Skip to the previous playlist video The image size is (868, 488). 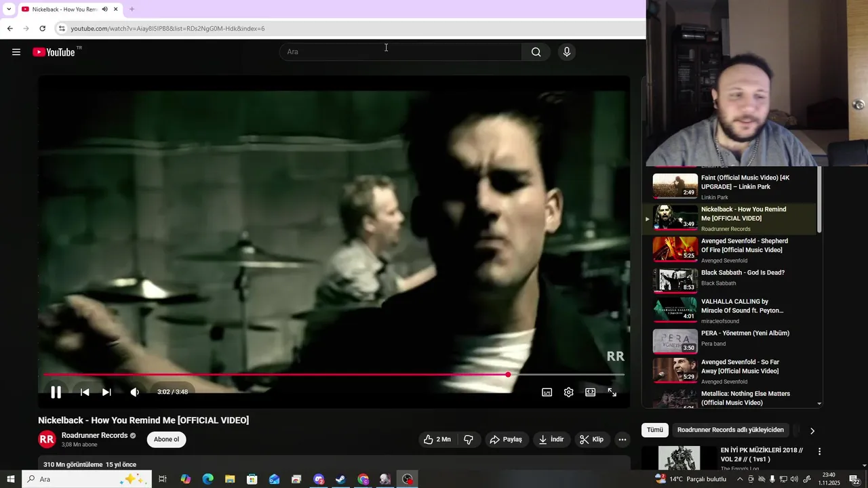pos(85,392)
